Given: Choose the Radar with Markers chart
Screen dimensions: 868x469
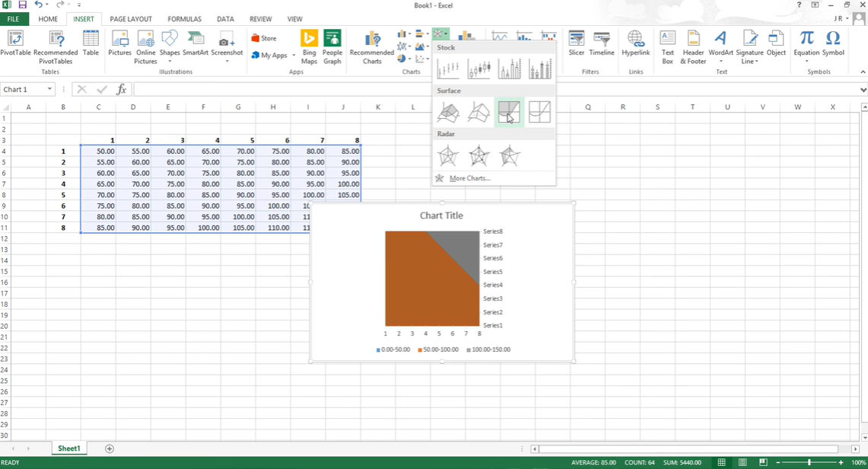Looking at the screenshot, I should point(479,155).
